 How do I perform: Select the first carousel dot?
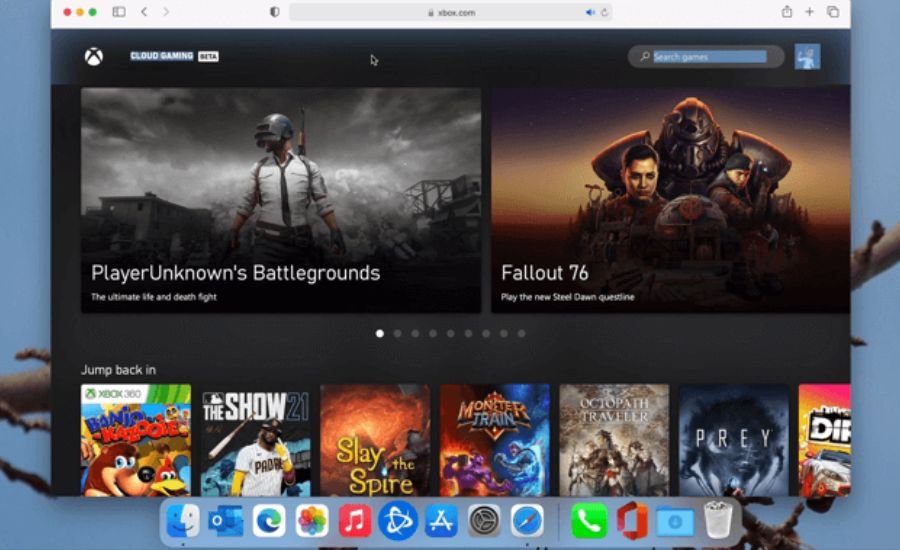379,334
